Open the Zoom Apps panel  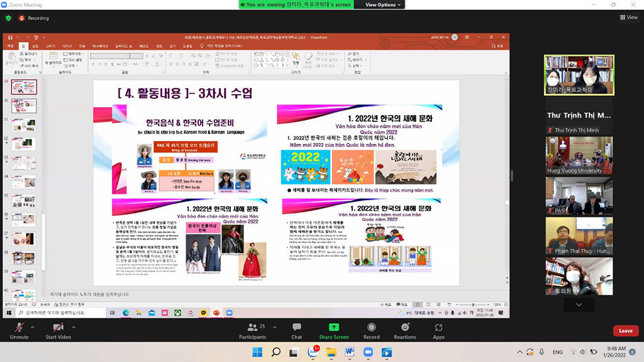[438, 331]
